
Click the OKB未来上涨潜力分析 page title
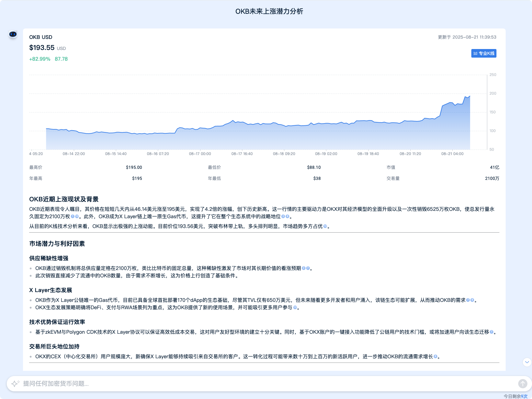(x=269, y=11)
